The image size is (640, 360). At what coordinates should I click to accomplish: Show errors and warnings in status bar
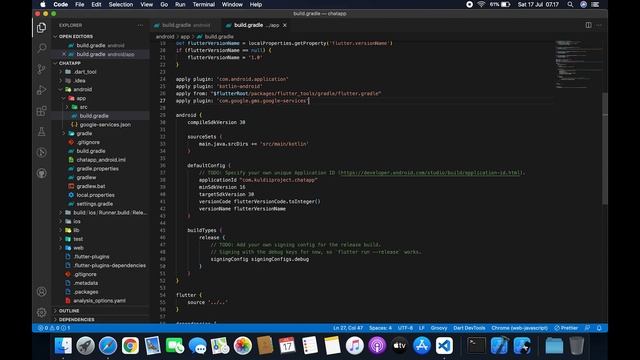[54, 328]
